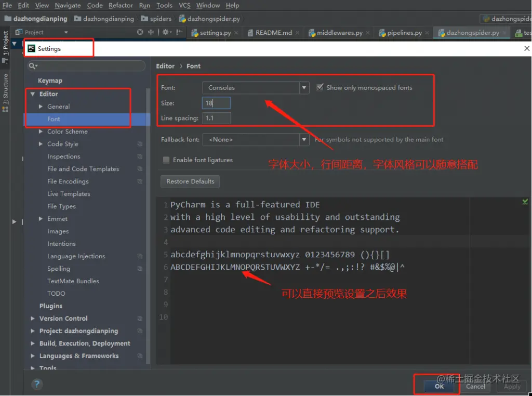Expand the General tree node
Viewport: 532px width, 396px height.
(x=41, y=107)
